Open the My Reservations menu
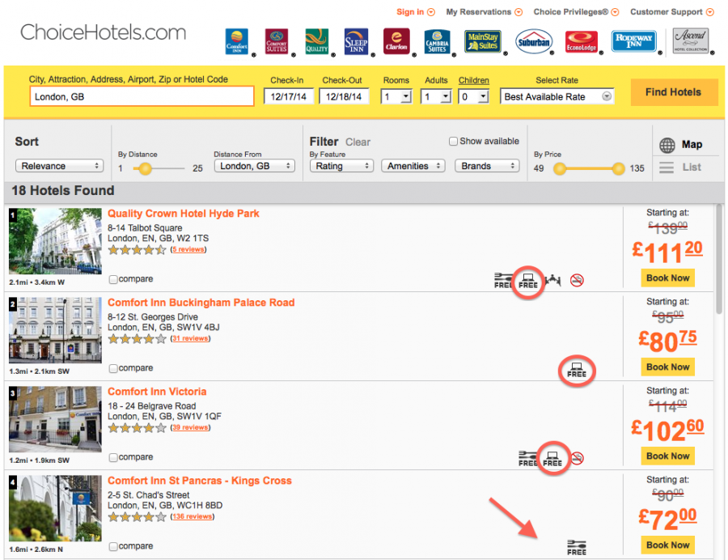This screenshot has width=728, height=560. coord(485,12)
